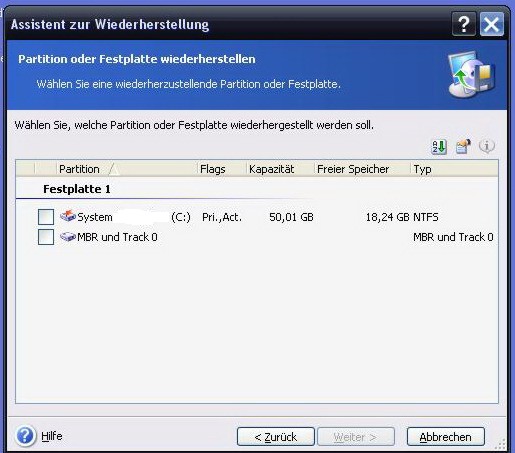Viewport: 515px width, 453px height.
Task: Sort by the Freier Speicher column header
Action: point(362,169)
